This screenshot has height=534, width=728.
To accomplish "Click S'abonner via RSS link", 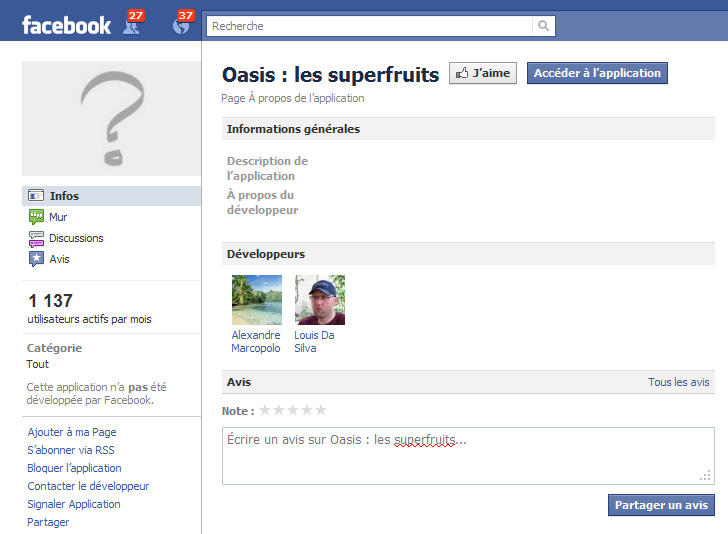I will (x=71, y=450).
